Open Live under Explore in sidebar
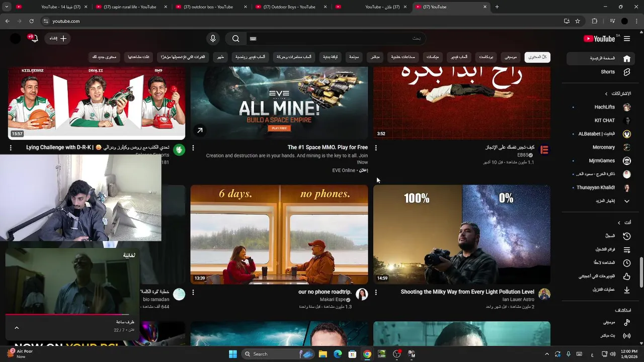The image size is (644, 362). (x=600, y=336)
